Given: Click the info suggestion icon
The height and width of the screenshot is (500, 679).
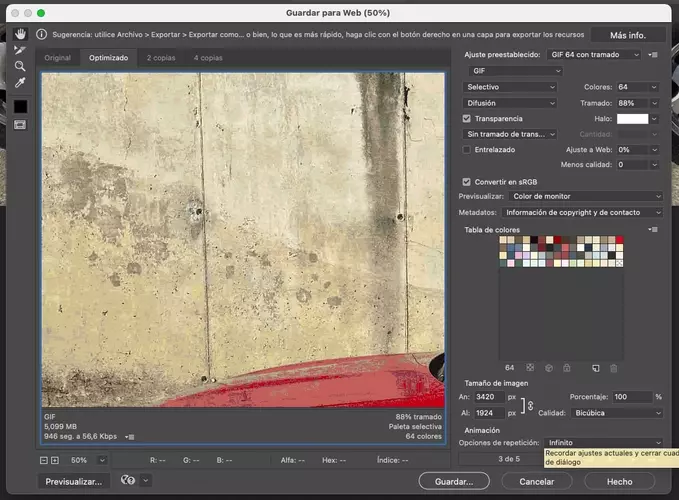Looking at the screenshot, I should 42,34.
